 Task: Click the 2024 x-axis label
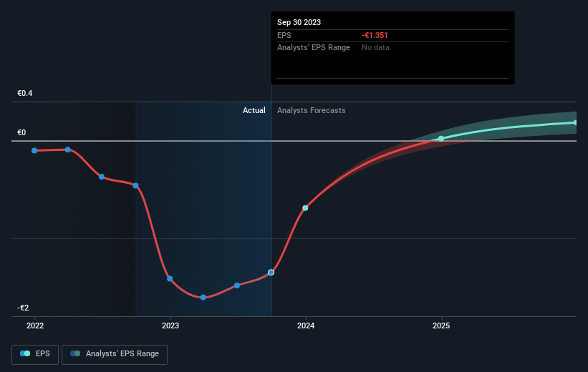coord(306,326)
